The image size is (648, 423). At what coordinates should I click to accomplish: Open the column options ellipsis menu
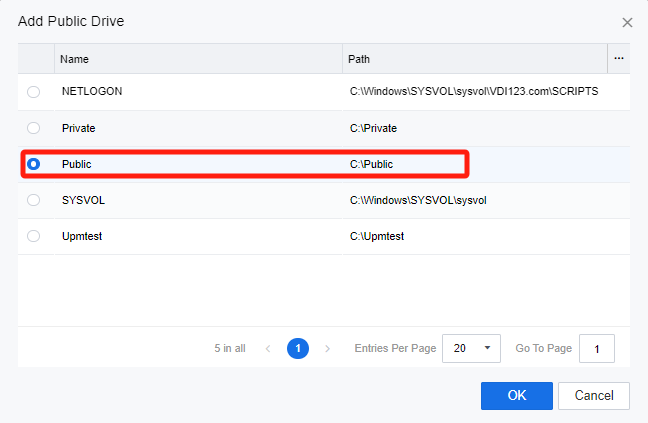point(619,59)
